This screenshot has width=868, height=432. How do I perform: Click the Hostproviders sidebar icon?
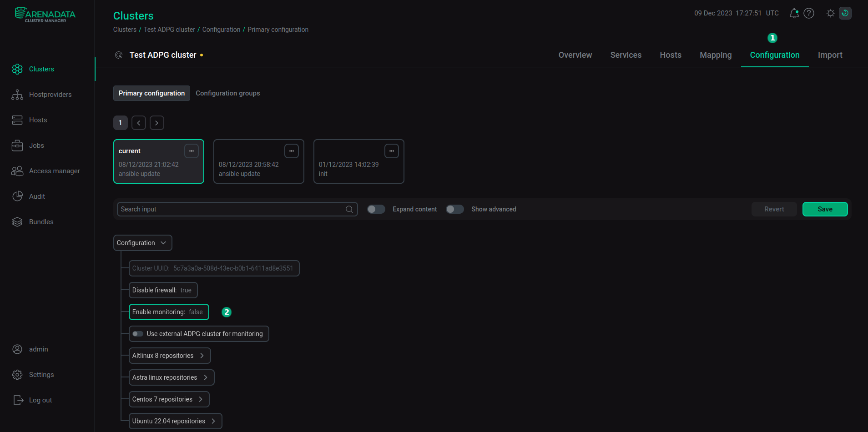17,95
